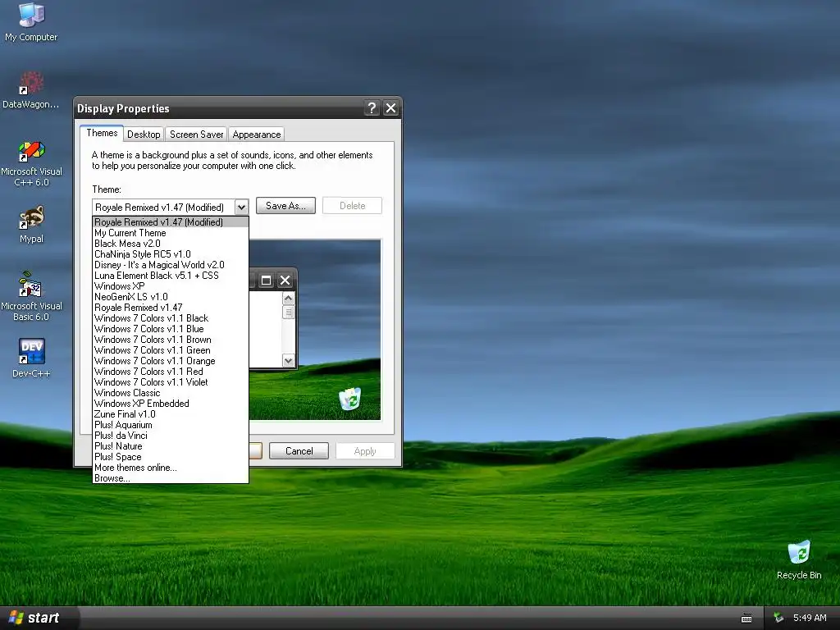
Task: Close the Display Properties dialog
Action: click(x=391, y=108)
